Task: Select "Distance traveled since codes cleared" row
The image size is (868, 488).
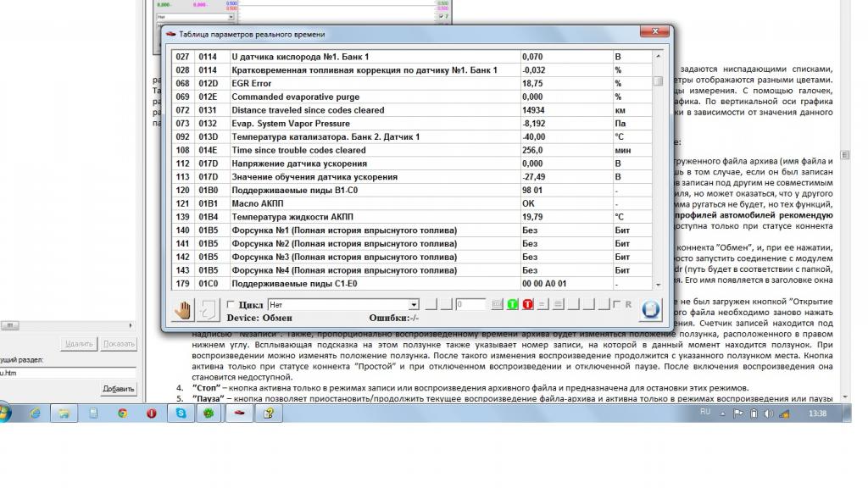Action: [412, 110]
